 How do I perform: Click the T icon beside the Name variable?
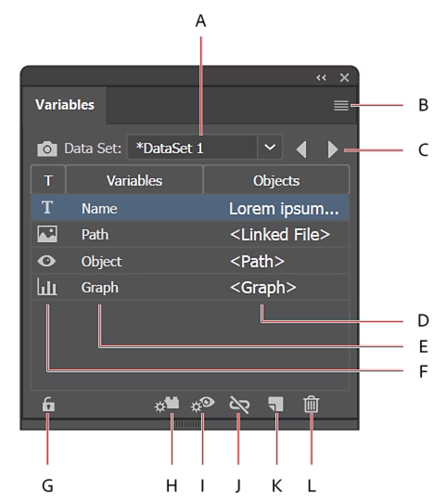(47, 208)
